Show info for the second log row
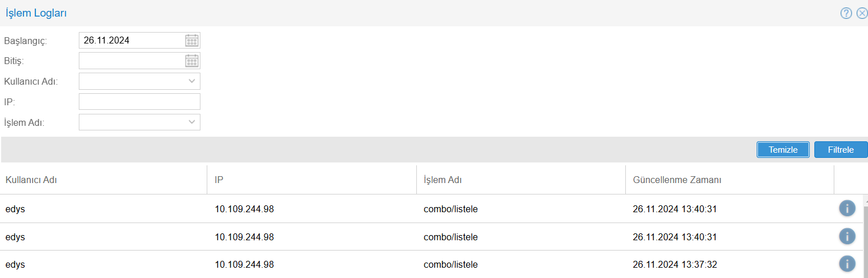The image size is (868, 278). pos(847,236)
